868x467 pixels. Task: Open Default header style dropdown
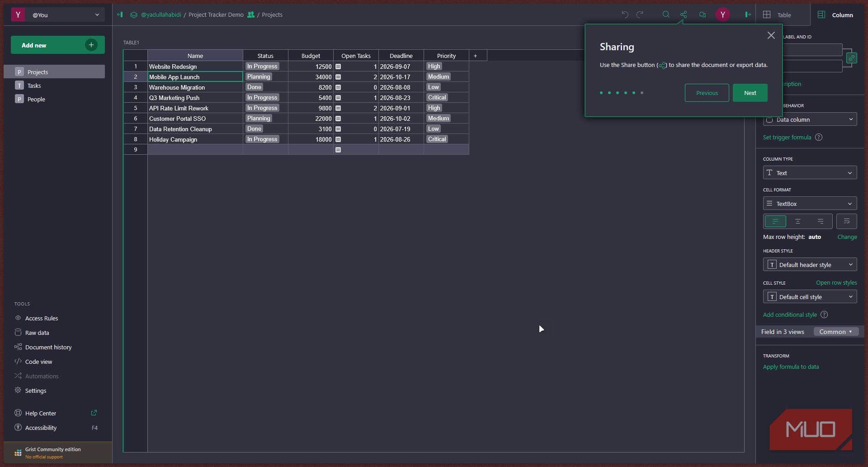coord(810,265)
